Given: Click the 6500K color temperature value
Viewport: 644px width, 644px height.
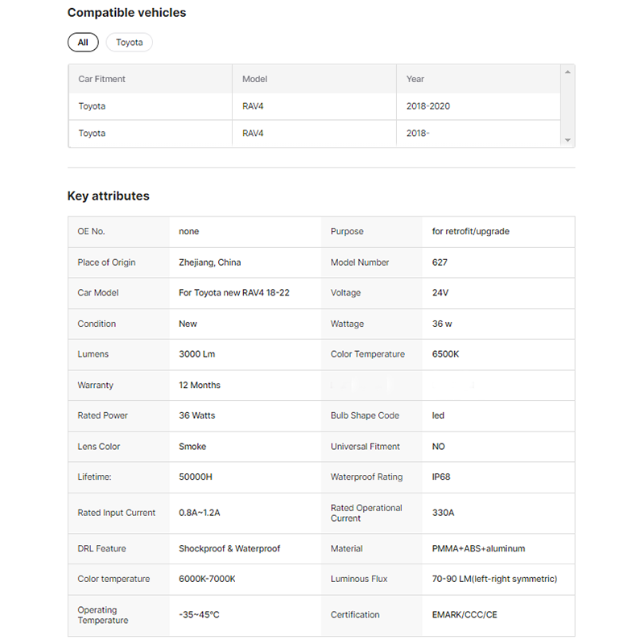Looking at the screenshot, I should click(x=445, y=354).
